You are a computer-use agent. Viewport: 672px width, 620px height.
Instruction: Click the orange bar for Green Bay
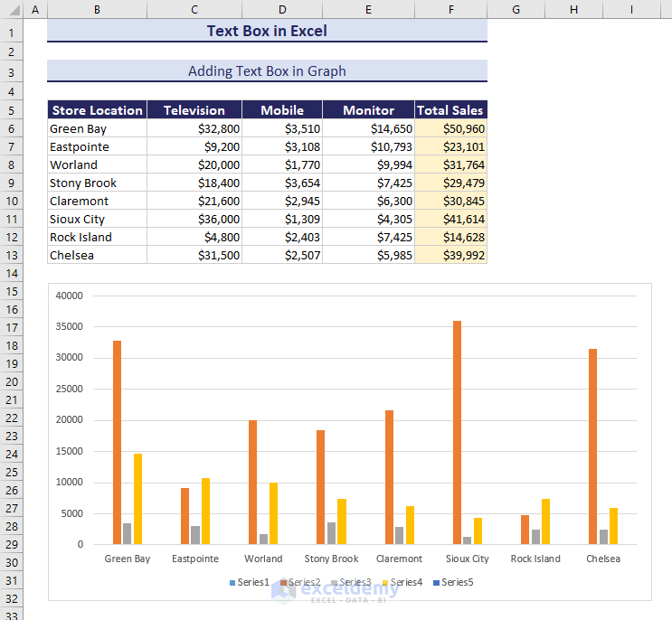(117, 442)
